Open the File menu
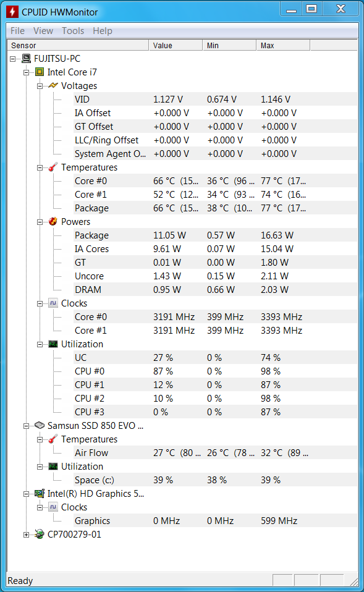Screen dimensions: 364x592 [17, 31]
